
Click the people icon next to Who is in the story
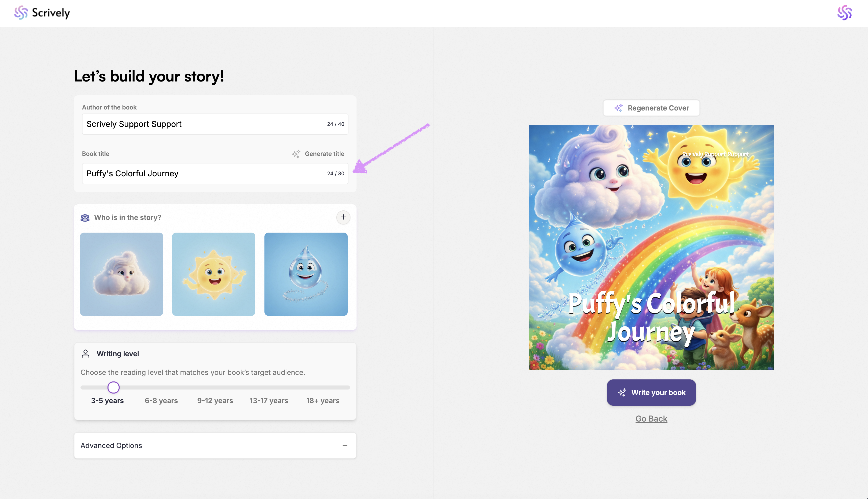[85, 218]
